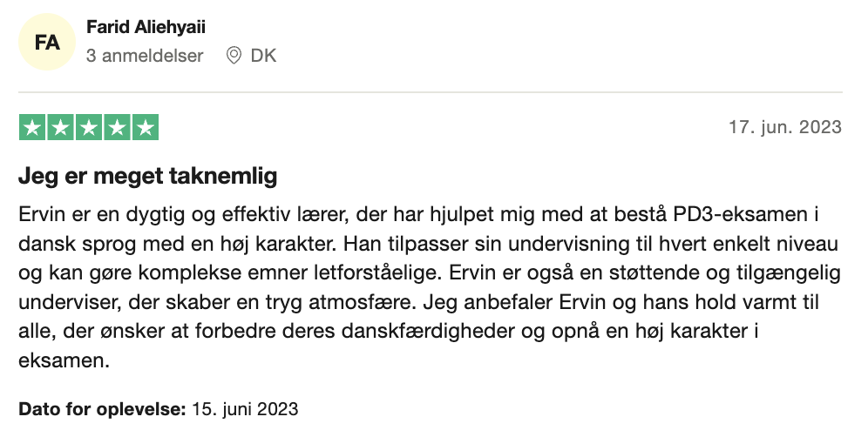The width and height of the screenshot is (868, 437).
Task: Open Farid Aliehyaii's reviewer profile
Action: point(146,27)
